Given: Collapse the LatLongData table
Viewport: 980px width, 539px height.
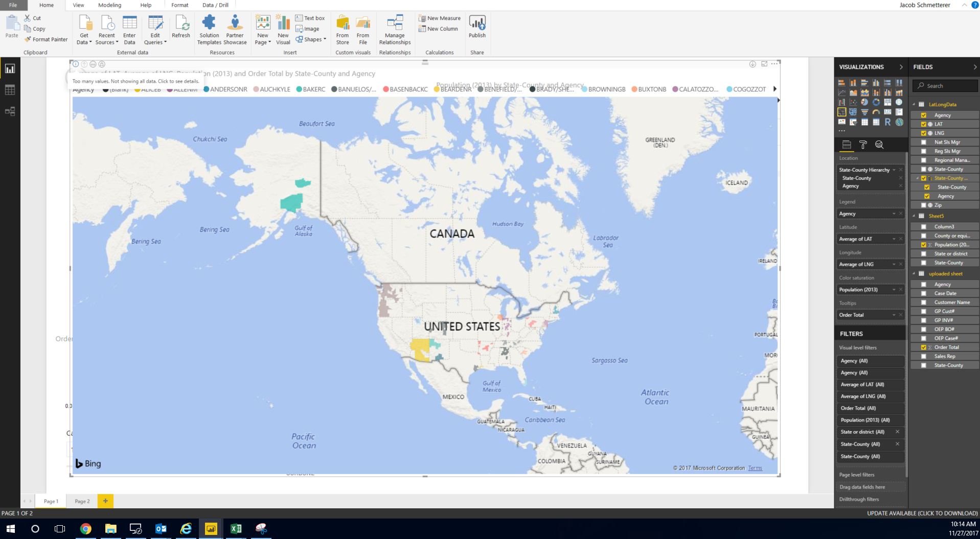Looking at the screenshot, I should (914, 104).
